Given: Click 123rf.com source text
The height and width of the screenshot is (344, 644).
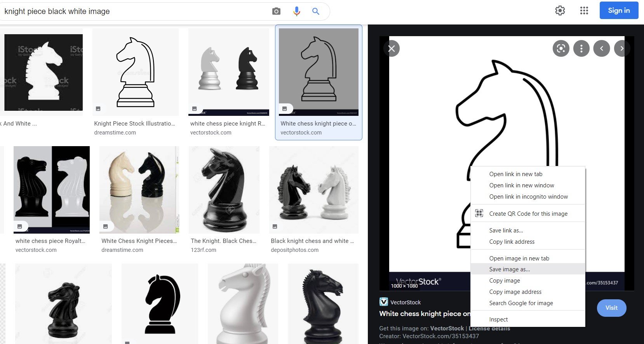Looking at the screenshot, I should click(x=204, y=250).
